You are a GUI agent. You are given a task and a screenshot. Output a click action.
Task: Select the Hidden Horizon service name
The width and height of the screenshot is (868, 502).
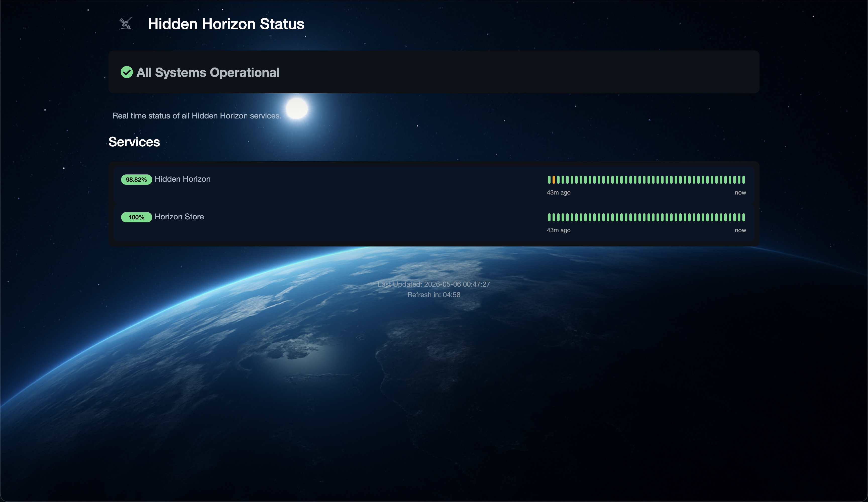pos(183,179)
